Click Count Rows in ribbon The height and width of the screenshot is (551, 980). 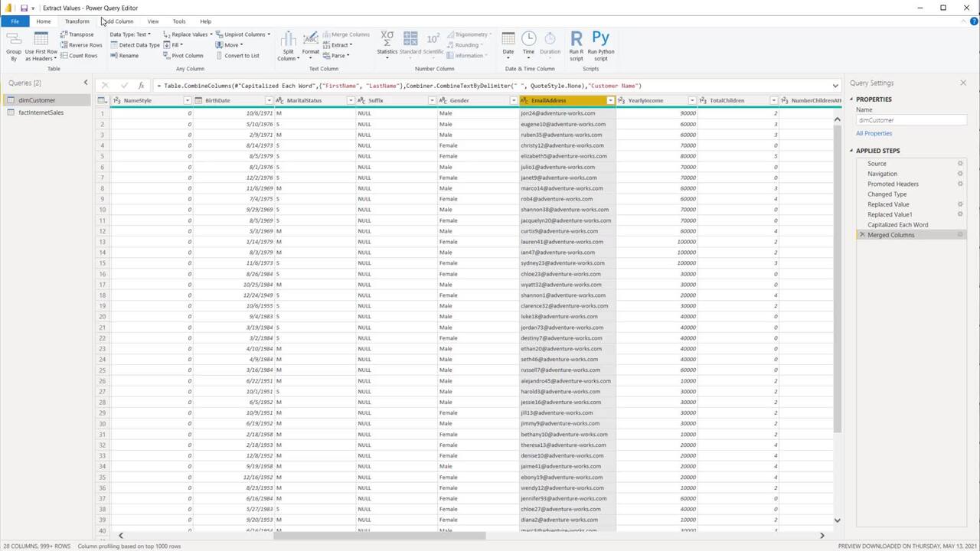[x=78, y=56]
